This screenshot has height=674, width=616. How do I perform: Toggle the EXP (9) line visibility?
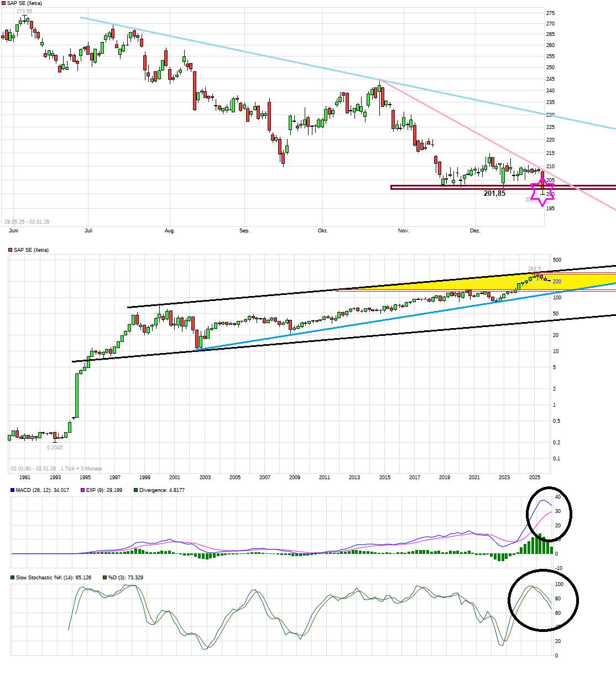pyautogui.click(x=102, y=490)
